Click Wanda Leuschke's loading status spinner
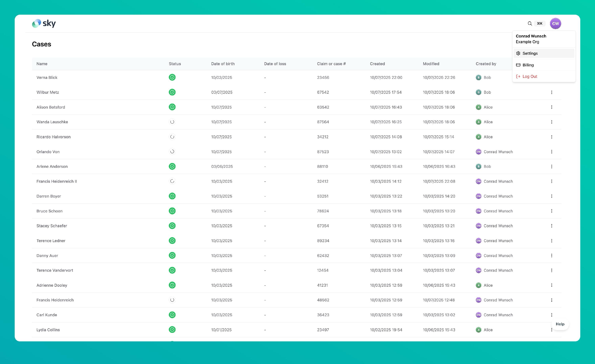This screenshot has height=364, width=595. pos(172,122)
